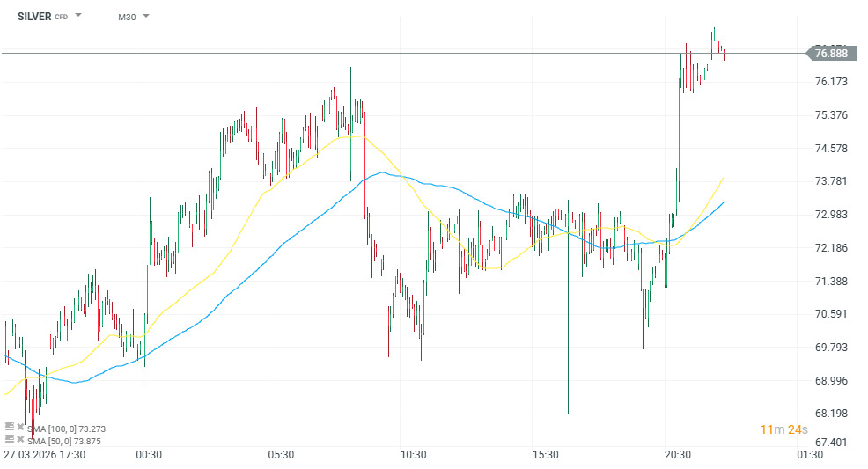The image size is (868, 469).
Task: Open the M30 timeframe dropdown
Action: (134, 17)
